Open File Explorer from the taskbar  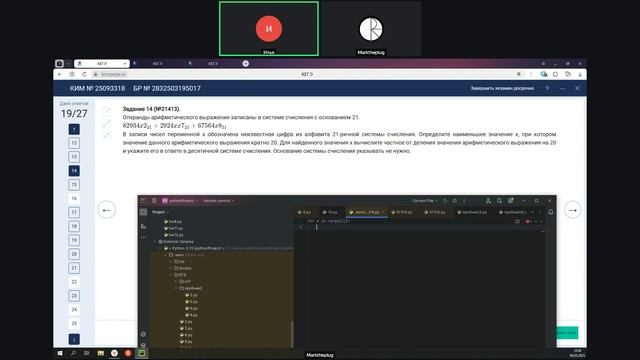(x=101, y=353)
